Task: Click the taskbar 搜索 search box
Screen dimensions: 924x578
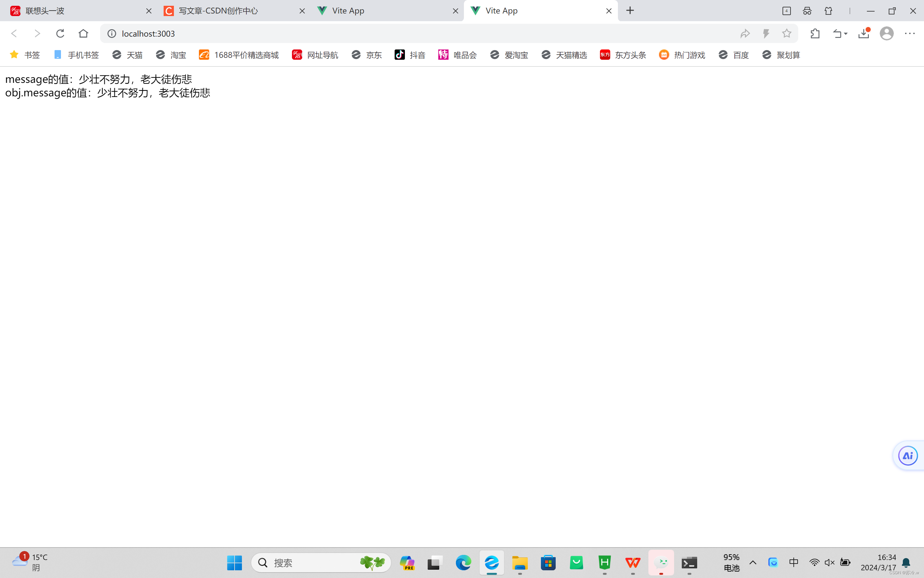Action: point(321,563)
